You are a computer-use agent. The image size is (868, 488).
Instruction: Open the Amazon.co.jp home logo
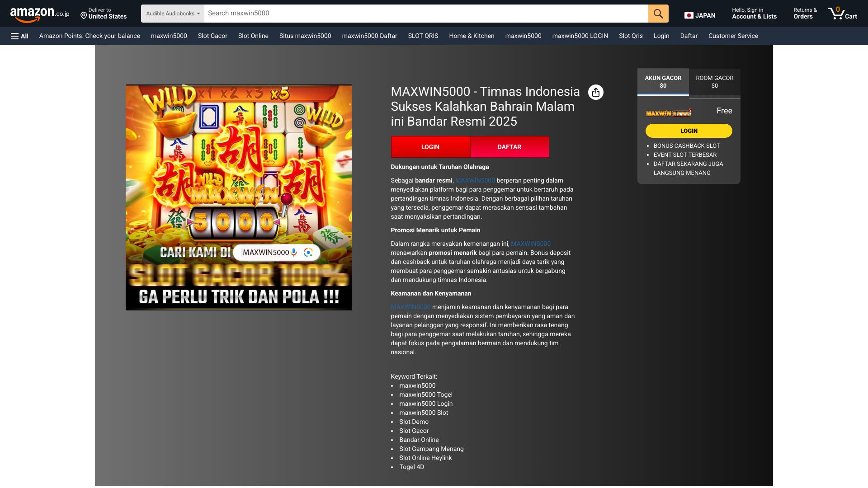40,14
